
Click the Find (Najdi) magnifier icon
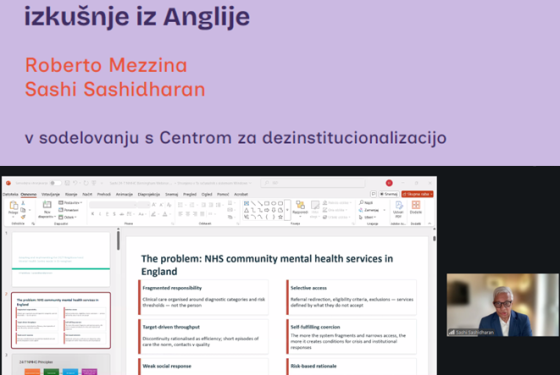[361, 202]
